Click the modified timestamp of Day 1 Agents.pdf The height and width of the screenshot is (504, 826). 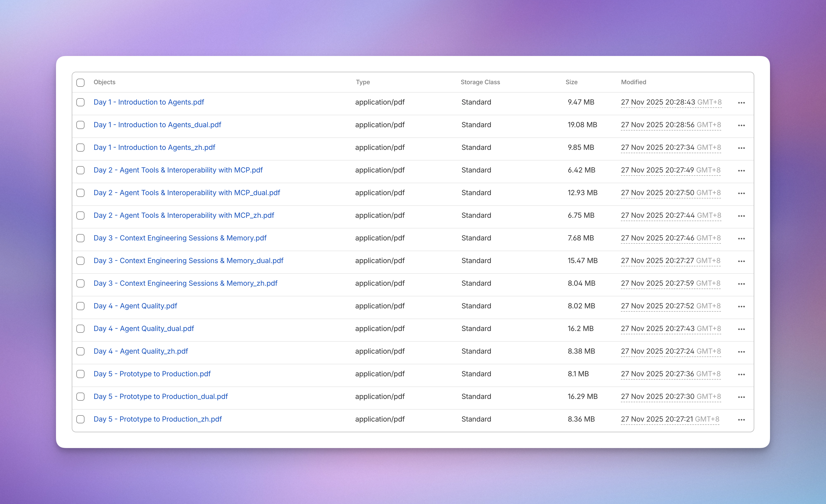671,102
